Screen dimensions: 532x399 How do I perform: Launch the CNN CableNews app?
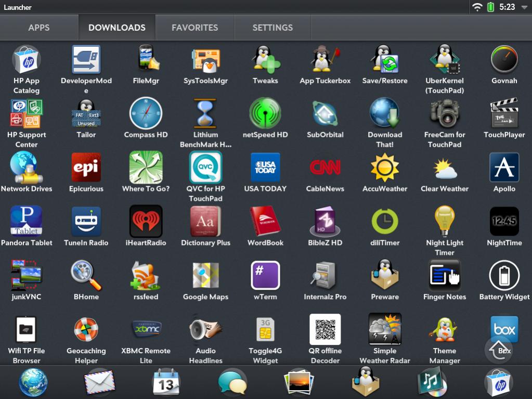pos(325,168)
